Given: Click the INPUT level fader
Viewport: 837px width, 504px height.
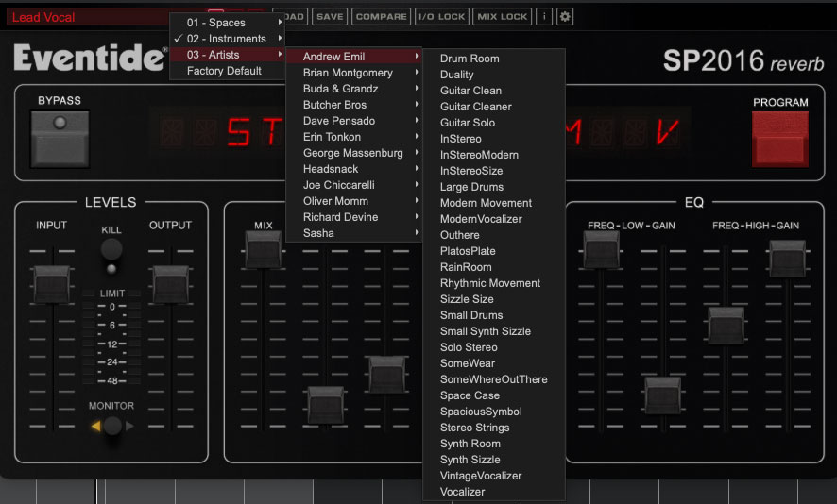Looking at the screenshot, I should 52,284.
